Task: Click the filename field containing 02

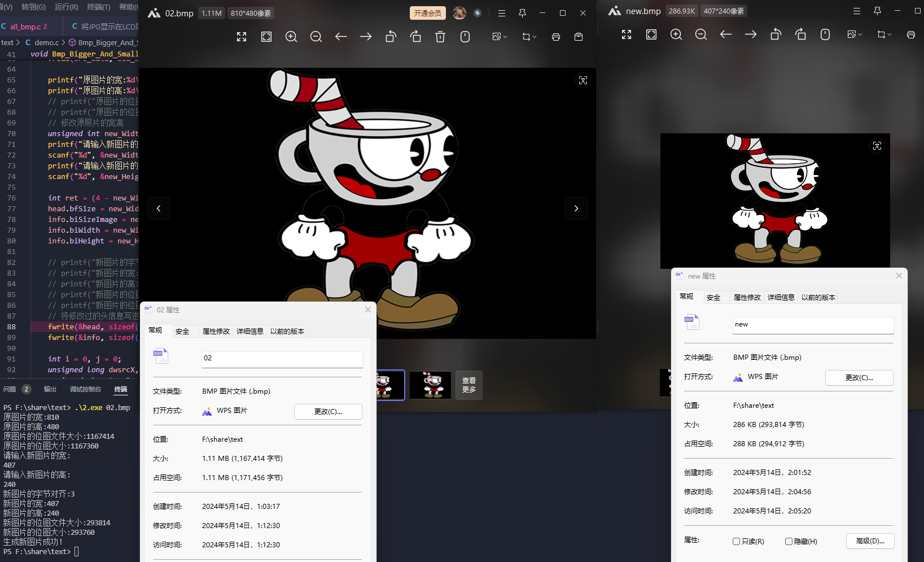Action: pyautogui.click(x=282, y=359)
